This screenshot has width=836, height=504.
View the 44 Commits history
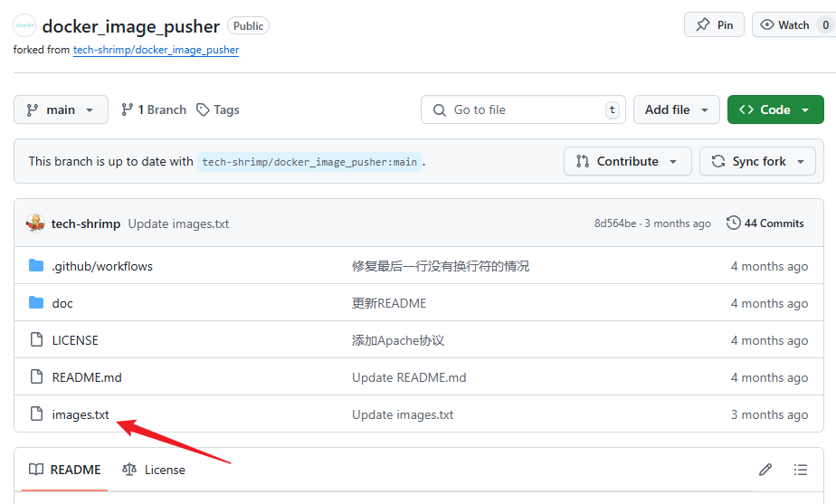(765, 223)
